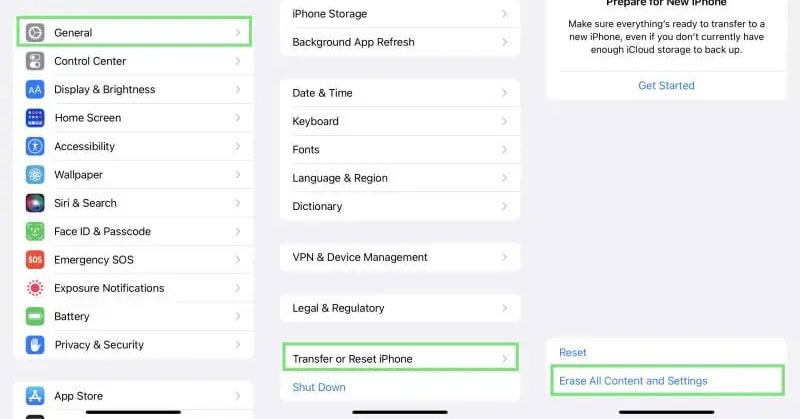Tap the Emergency SOS icon
The height and width of the screenshot is (419, 800).
[x=36, y=260]
